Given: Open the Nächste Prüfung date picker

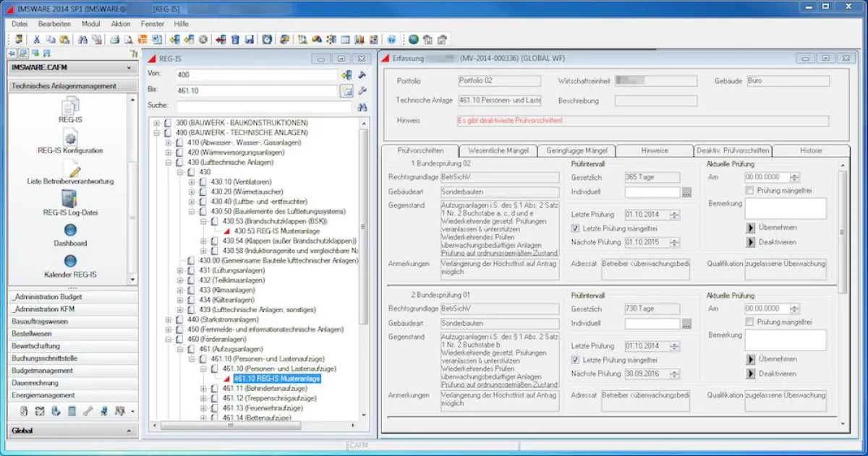Looking at the screenshot, I should tap(673, 242).
